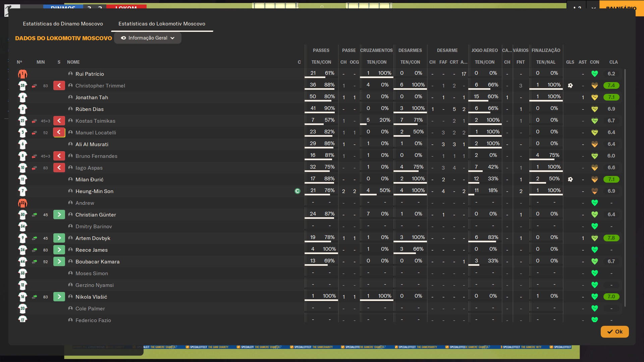
Task: Click the substituted-on arrow for Nikola Vlašić
Action: [59, 297]
